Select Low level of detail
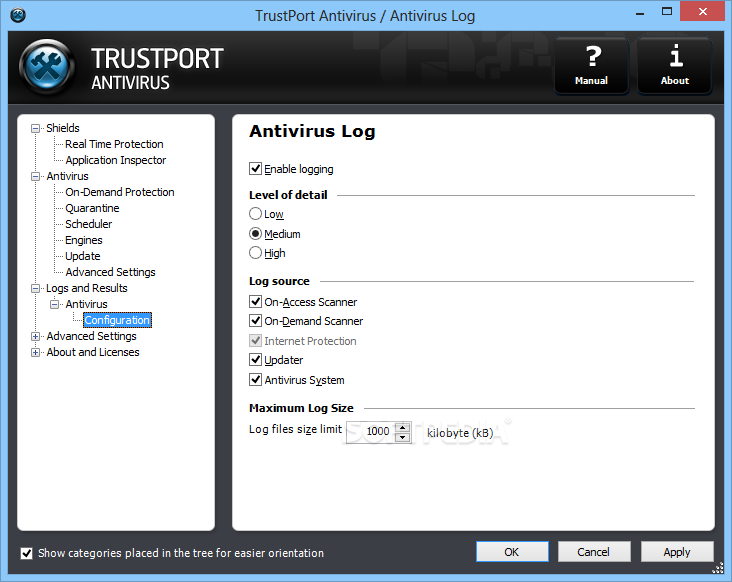The image size is (732, 582). (x=255, y=214)
